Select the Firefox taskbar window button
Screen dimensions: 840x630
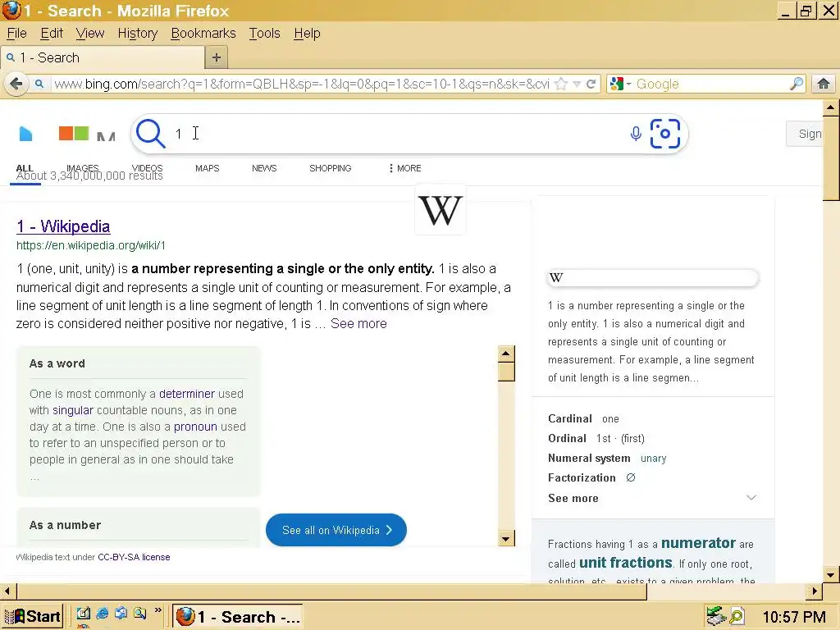click(x=237, y=617)
